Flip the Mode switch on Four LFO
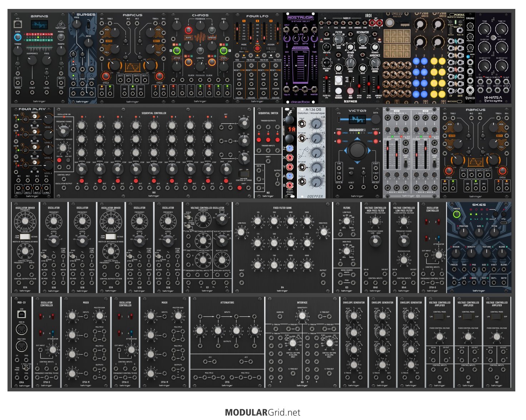The height and width of the screenshot is (420, 526). coord(244,48)
